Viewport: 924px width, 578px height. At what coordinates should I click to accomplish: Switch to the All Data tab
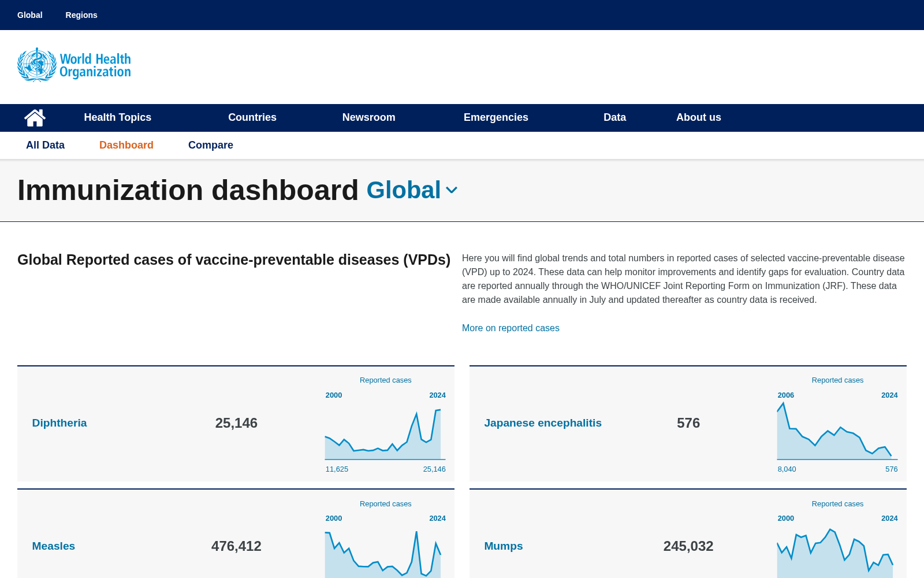click(x=46, y=145)
